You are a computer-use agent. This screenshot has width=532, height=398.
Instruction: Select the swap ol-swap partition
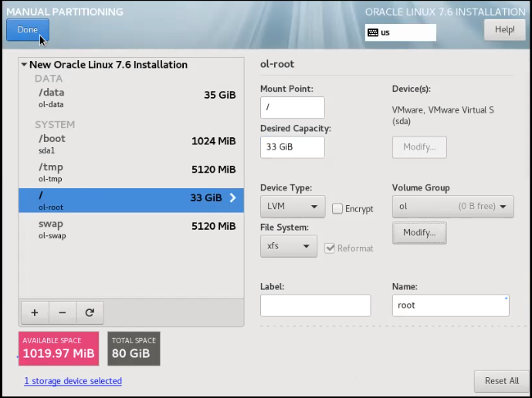131,229
